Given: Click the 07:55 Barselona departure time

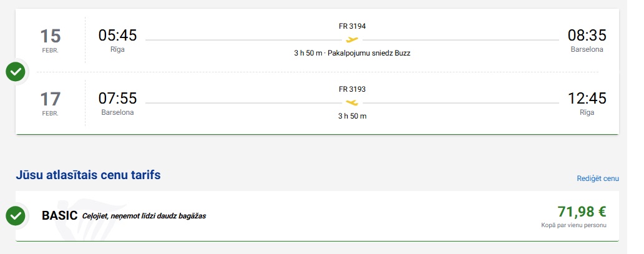Looking at the screenshot, I should tap(117, 99).
